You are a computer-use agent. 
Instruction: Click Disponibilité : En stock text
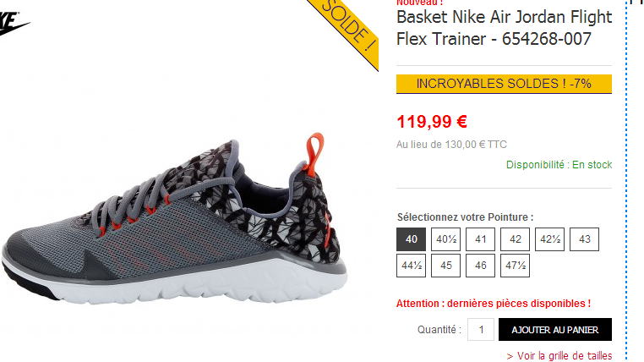559,165
